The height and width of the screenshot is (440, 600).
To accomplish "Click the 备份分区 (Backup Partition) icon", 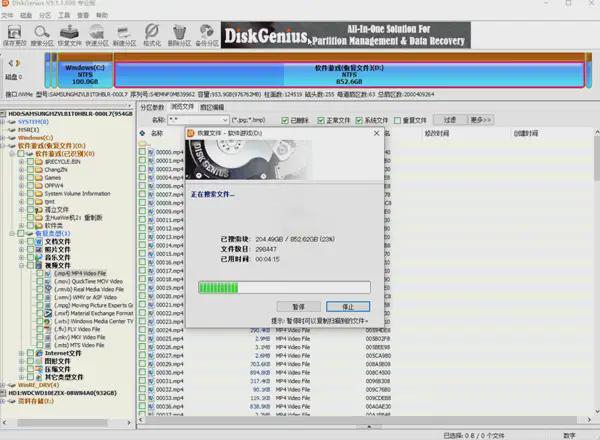I will coord(207,36).
